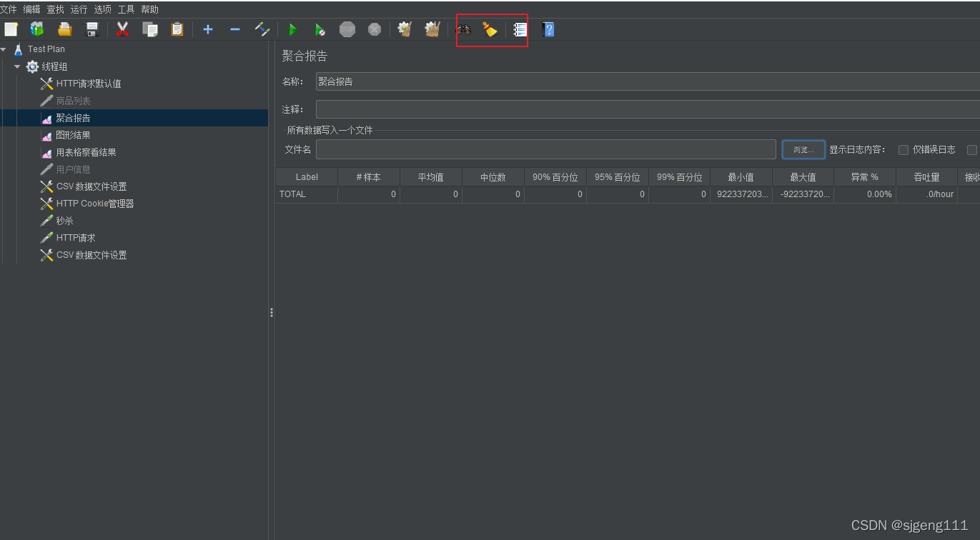Open the function helper dialog icon

tap(520, 29)
